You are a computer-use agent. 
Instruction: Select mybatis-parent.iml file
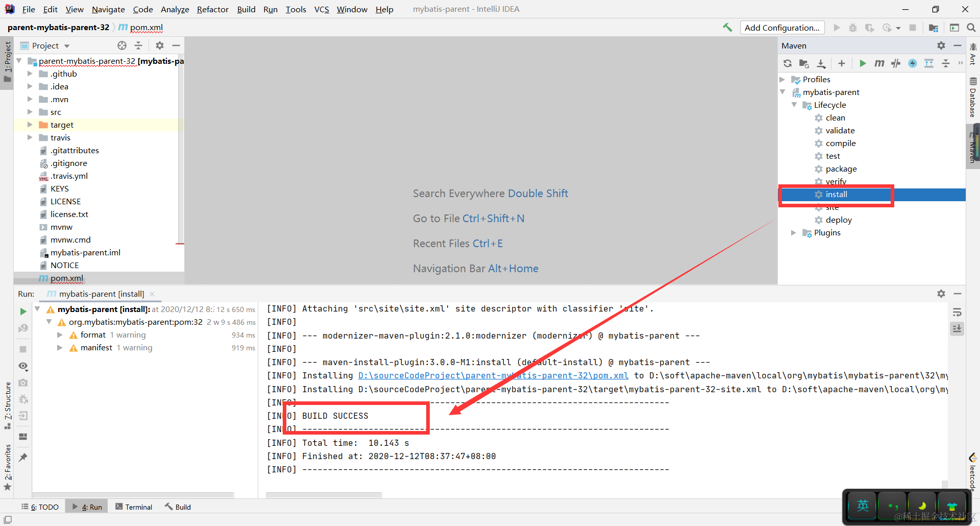[85, 253]
